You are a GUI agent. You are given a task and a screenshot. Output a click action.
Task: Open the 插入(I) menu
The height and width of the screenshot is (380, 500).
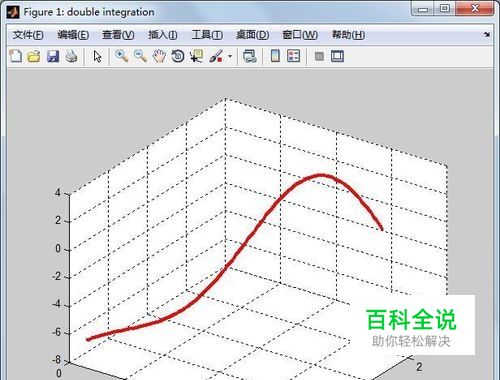[163, 35]
